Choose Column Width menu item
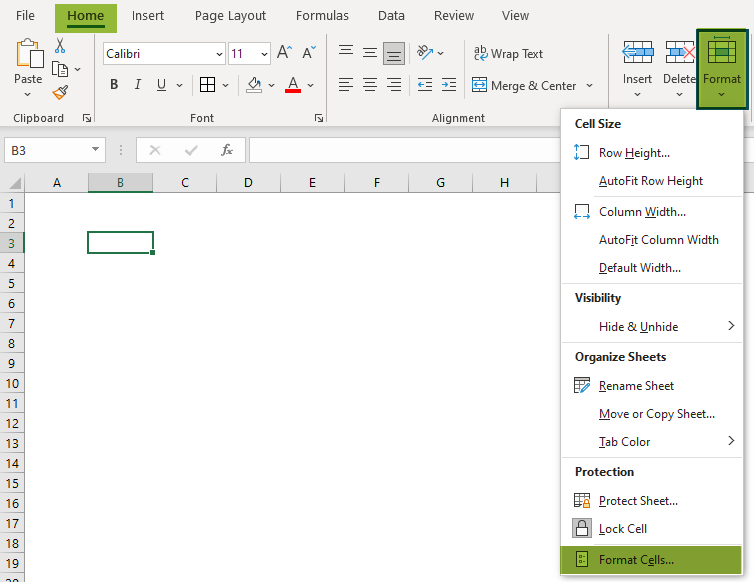Viewport: 754px width, 582px height. (652, 212)
